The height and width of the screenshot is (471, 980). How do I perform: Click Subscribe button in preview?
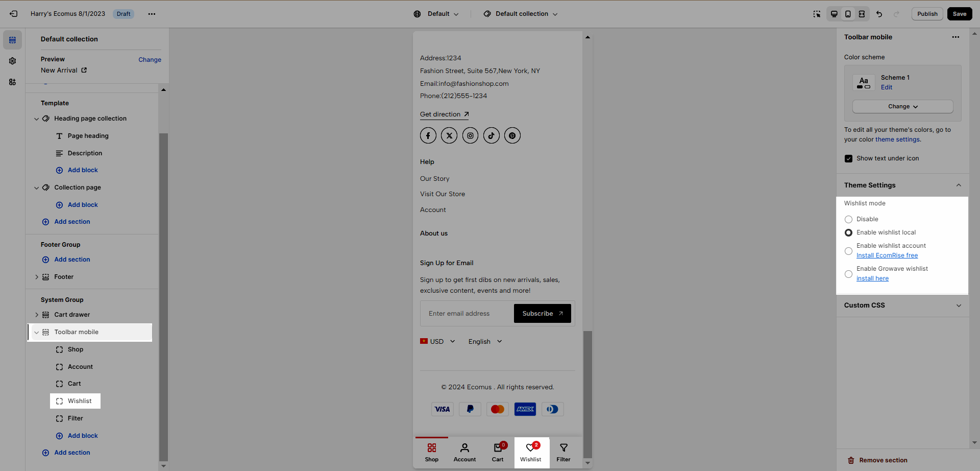click(x=543, y=314)
